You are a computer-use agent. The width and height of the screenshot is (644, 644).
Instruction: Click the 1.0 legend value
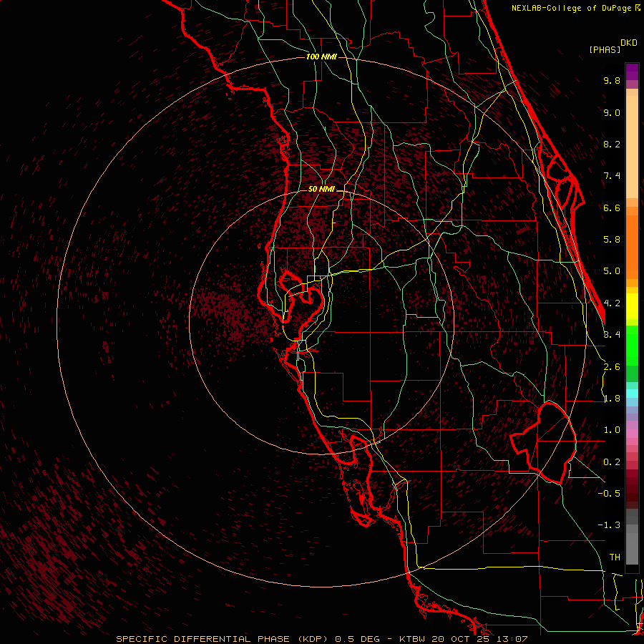pos(612,430)
